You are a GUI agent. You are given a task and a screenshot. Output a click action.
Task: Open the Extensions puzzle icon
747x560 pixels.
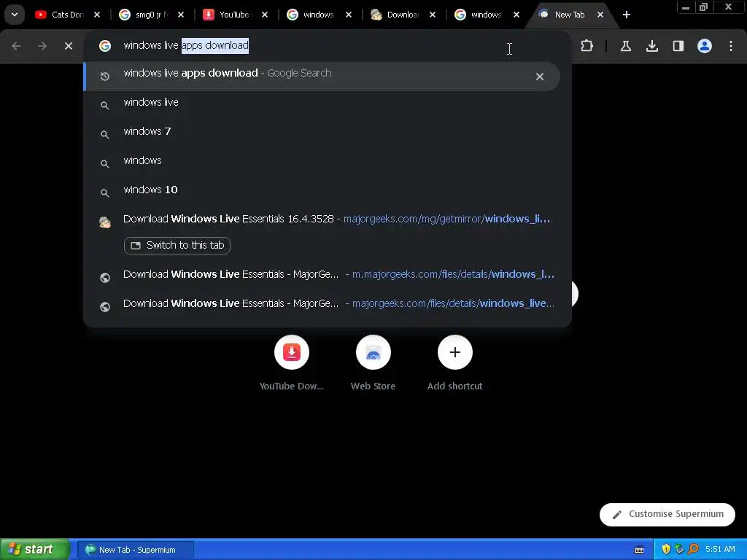[587, 46]
